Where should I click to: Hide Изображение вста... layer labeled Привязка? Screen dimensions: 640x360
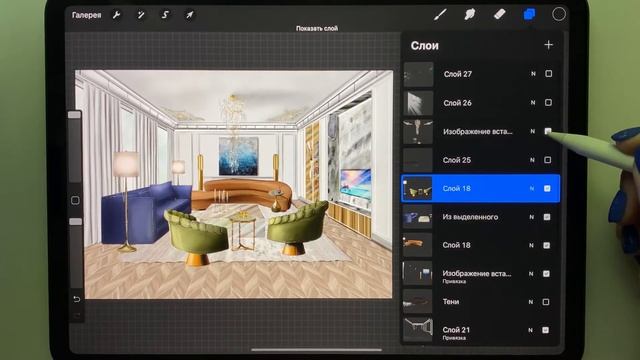[x=546, y=274]
